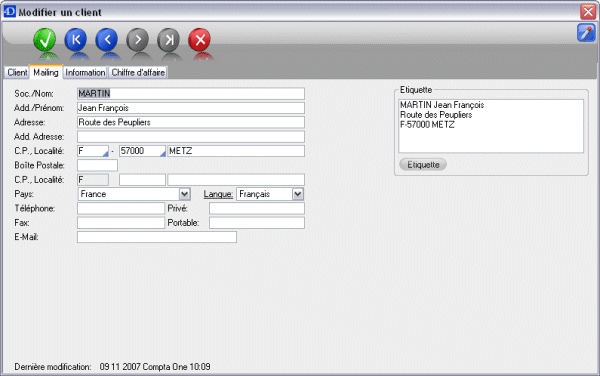The image size is (600, 376).
Task: Jump to the last client record
Action: pos(168,40)
